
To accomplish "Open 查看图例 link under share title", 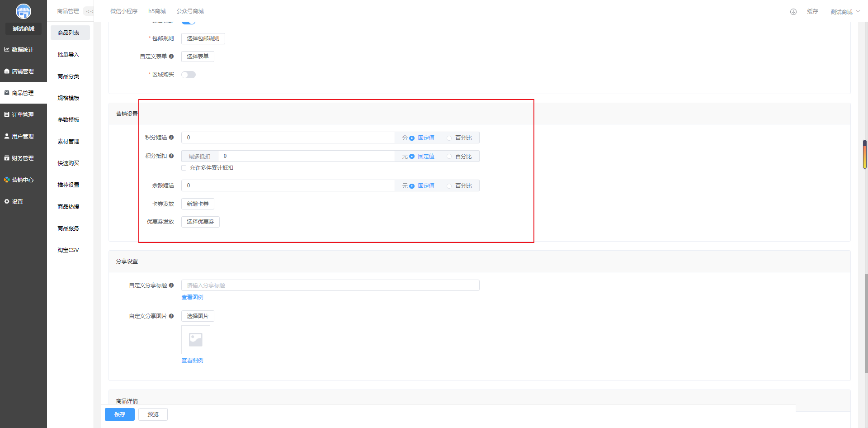I will [x=192, y=297].
